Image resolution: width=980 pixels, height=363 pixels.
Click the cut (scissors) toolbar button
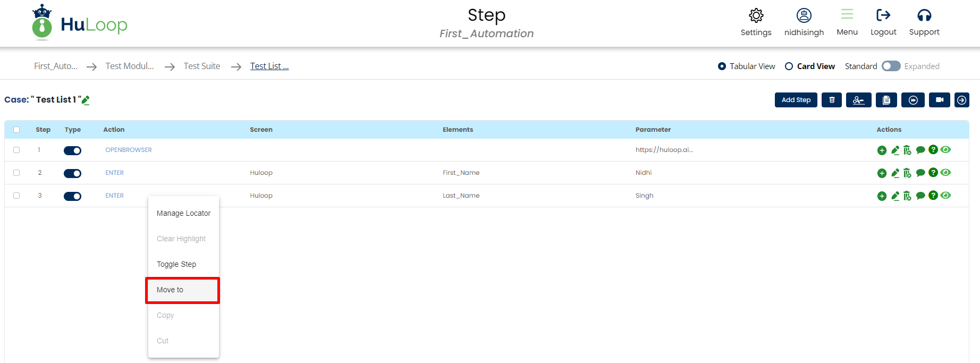click(858, 100)
